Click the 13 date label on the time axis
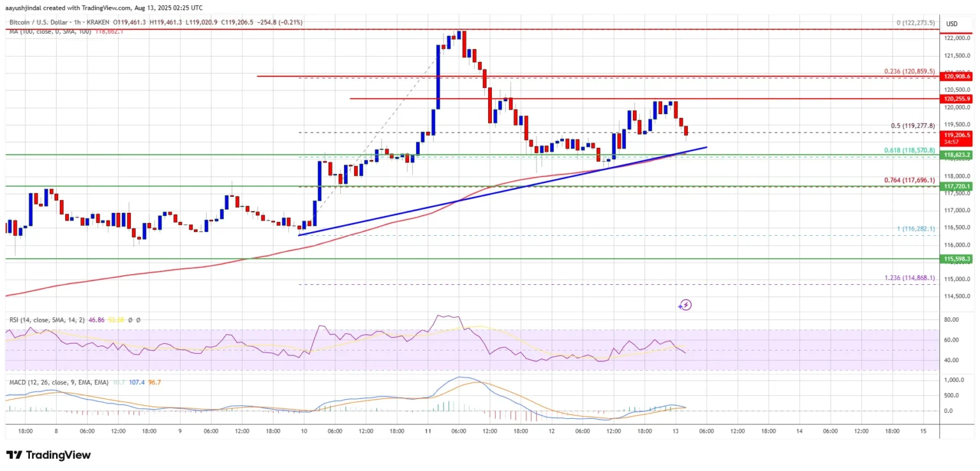This screenshot has width=980, height=471. 676,431
